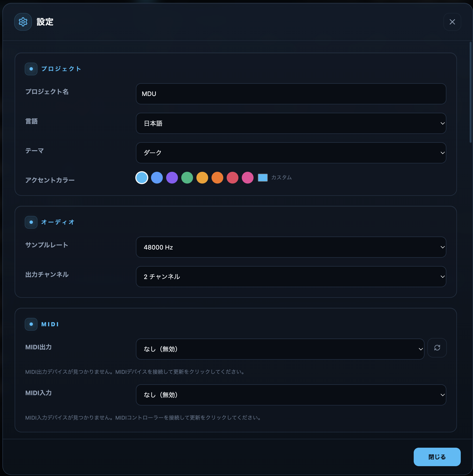Viewport: 473px width, 476px height.
Task: Close the settings dialog with X icon
Action: pyautogui.click(x=452, y=22)
